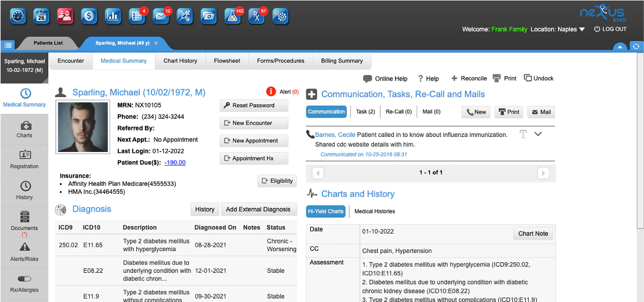Image resolution: width=644 pixels, height=302 pixels.
Task: Select the red patients icon in top toolbar
Action: click(x=64, y=16)
